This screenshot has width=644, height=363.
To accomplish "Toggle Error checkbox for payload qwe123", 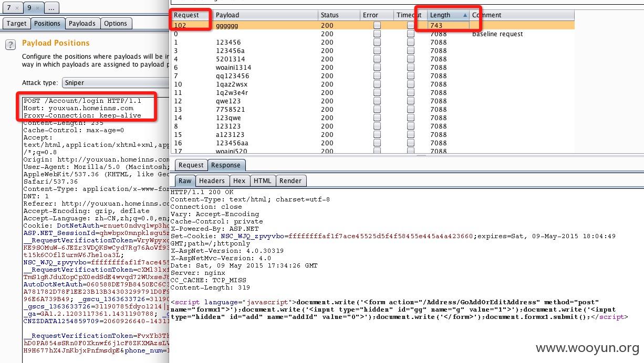I will click(377, 101).
